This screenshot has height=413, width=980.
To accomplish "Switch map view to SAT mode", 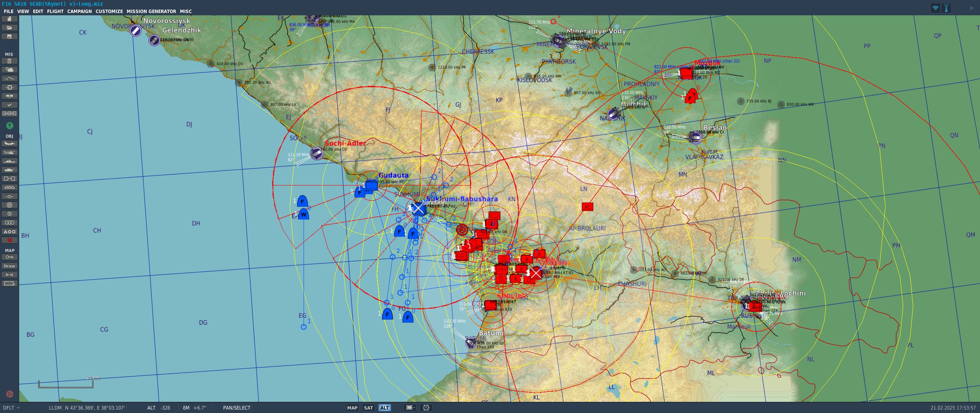I will [368, 408].
